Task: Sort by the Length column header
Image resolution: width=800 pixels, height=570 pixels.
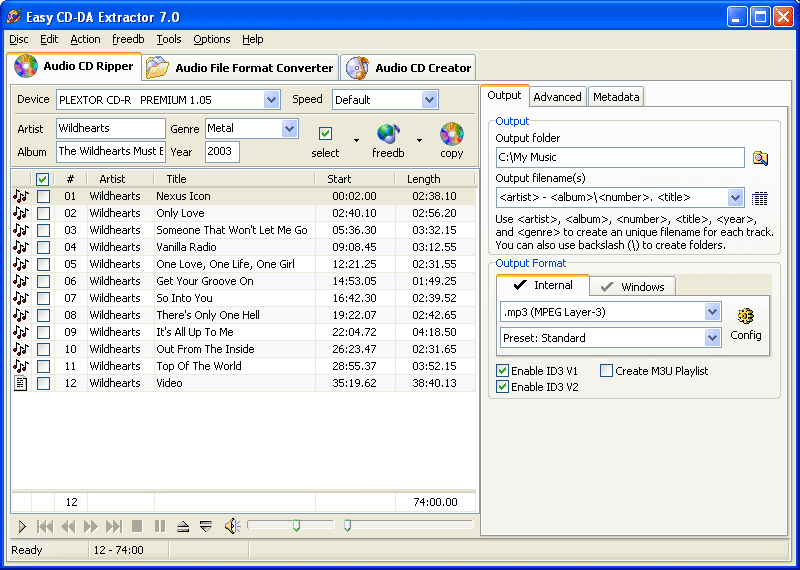Action: [x=435, y=179]
